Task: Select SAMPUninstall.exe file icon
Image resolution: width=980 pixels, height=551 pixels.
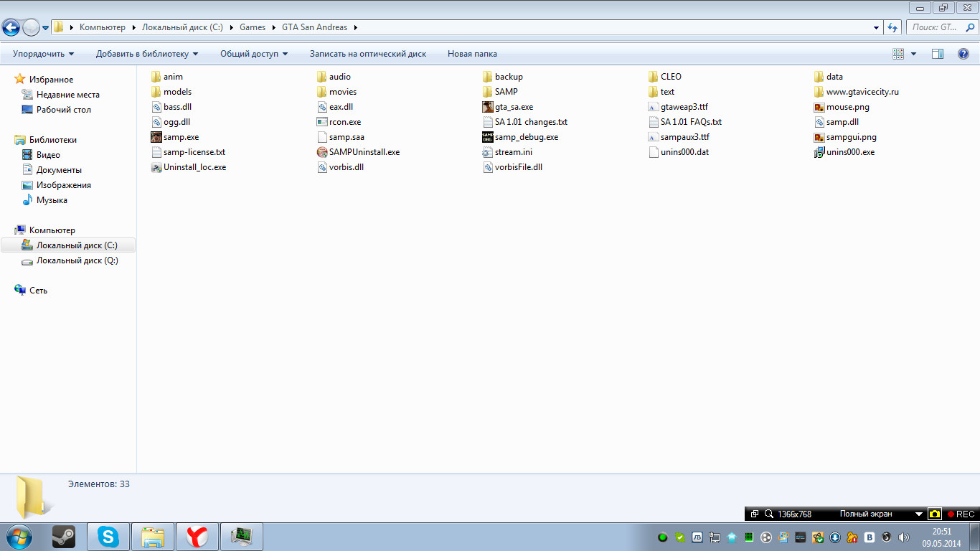Action: (x=323, y=152)
